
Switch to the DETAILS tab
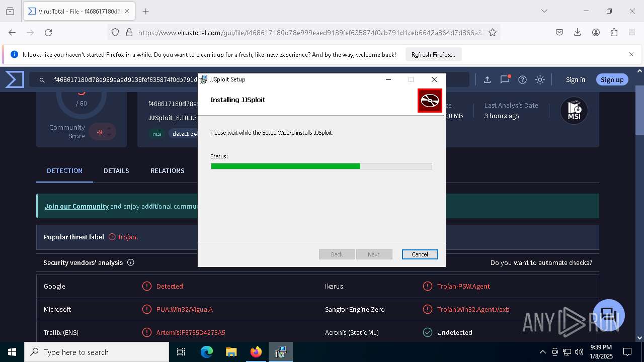116,171
